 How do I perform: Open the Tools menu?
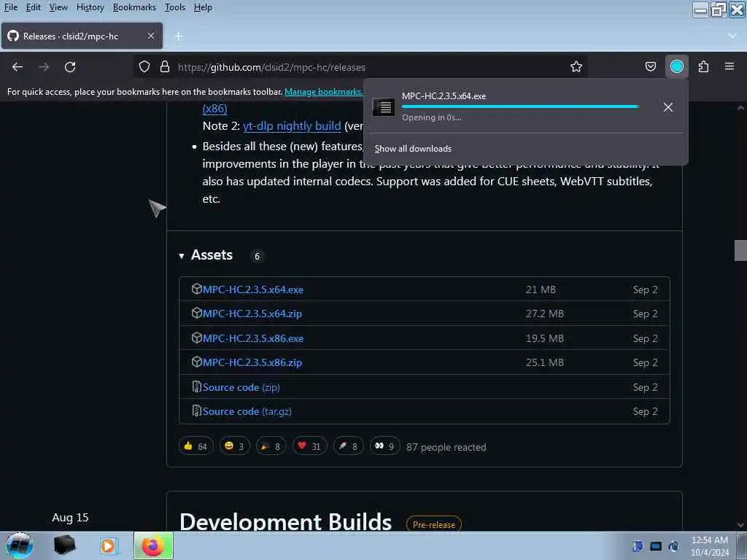pos(175,7)
